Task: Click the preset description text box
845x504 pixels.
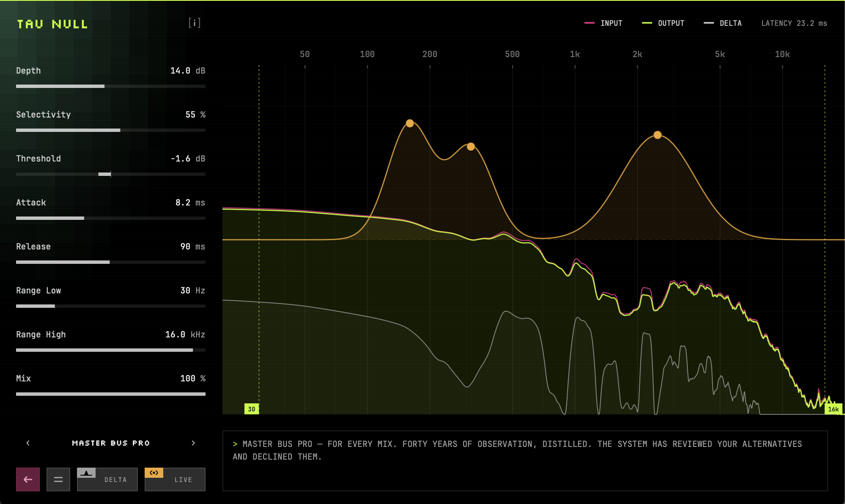Action: [x=525, y=461]
